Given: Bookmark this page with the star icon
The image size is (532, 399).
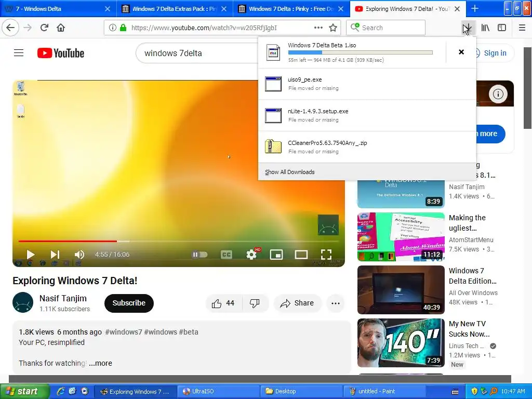Looking at the screenshot, I should coord(333,28).
